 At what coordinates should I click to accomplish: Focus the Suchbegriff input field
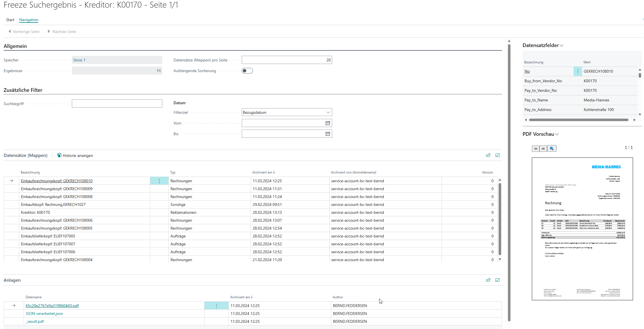(117, 103)
